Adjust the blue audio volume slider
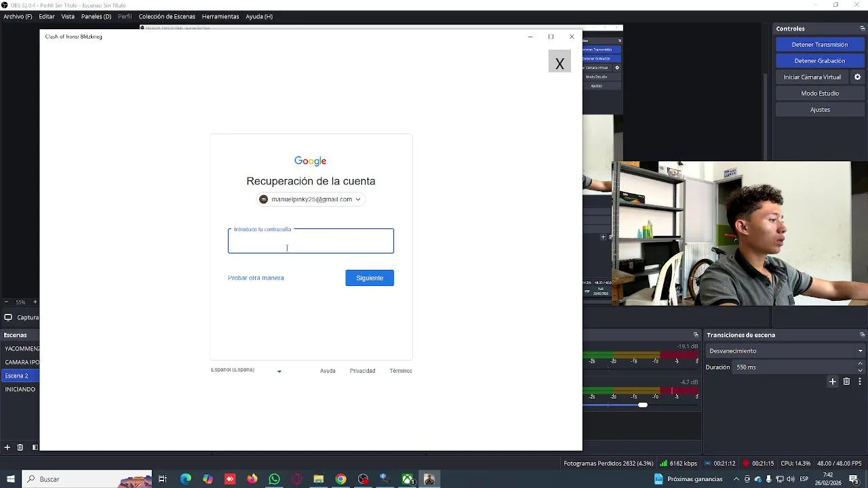The width and height of the screenshot is (868, 488). 643,405
